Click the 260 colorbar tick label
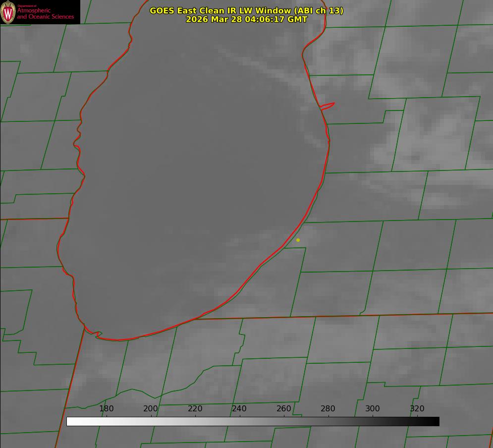 pyautogui.click(x=284, y=409)
